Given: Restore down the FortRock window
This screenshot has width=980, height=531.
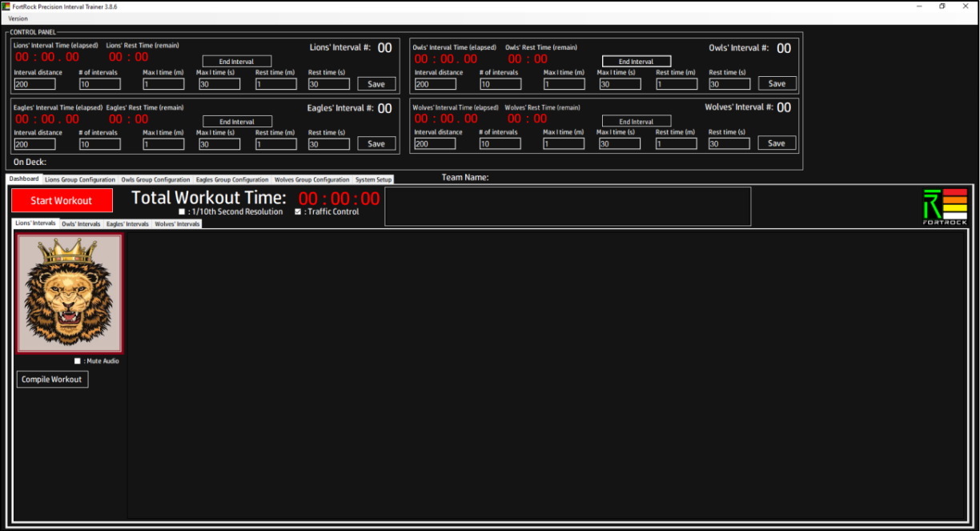Looking at the screenshot, I should click(x=942, y=6).
